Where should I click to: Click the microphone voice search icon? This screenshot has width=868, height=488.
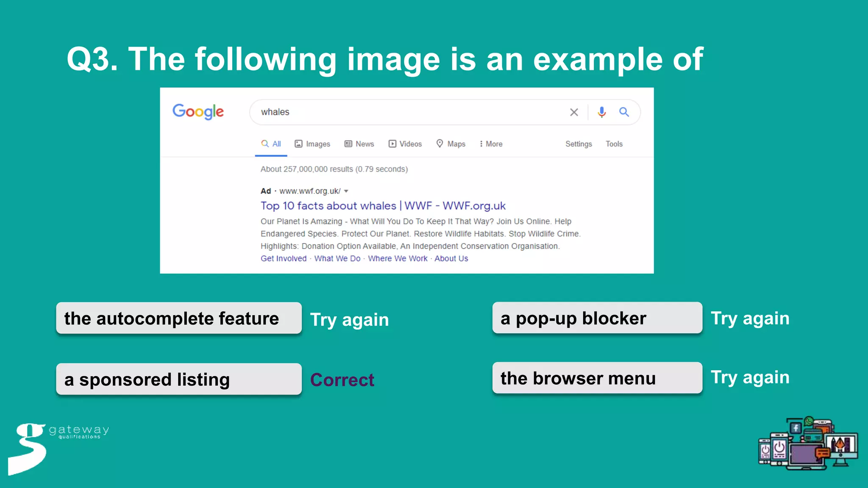click(601, 112)
